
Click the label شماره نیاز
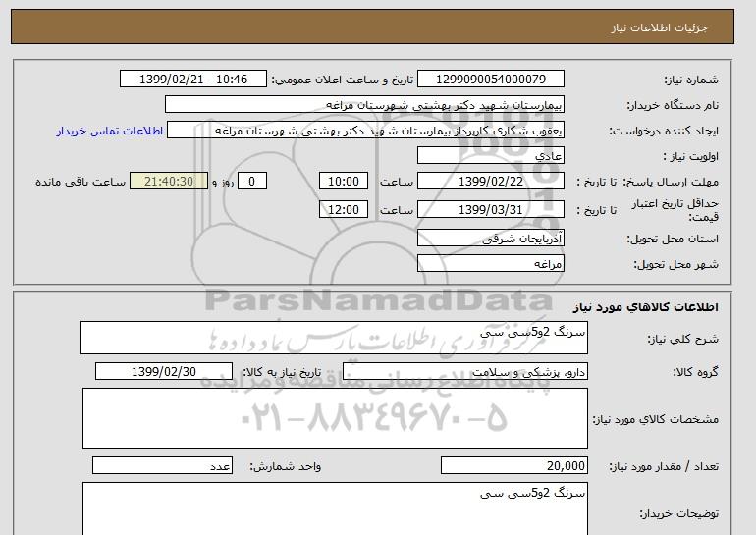691,80
